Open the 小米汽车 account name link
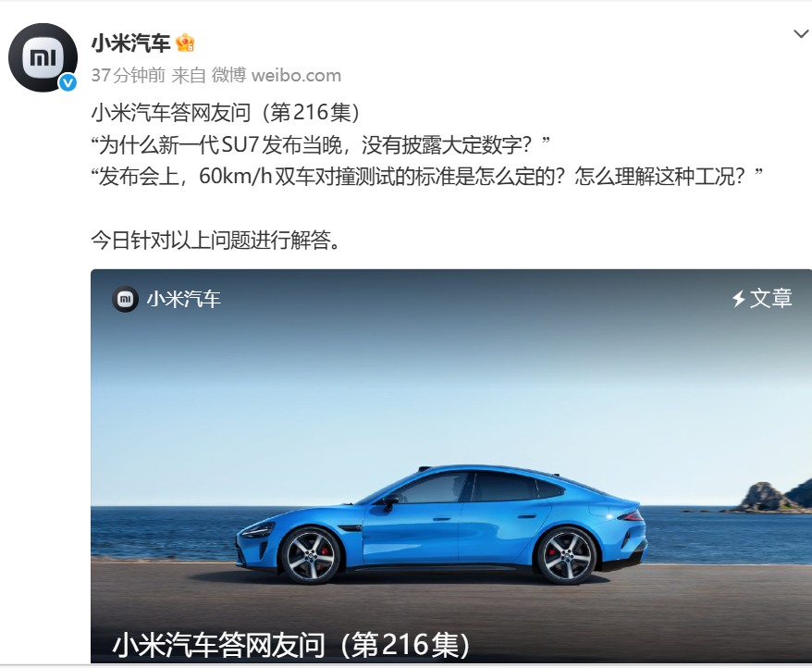This screenshot has height=668, width=812. point(131,43)
